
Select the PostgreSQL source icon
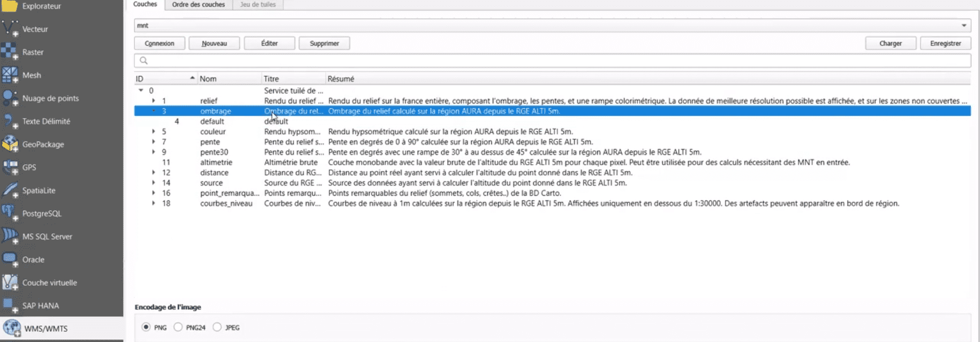[10, 213]
